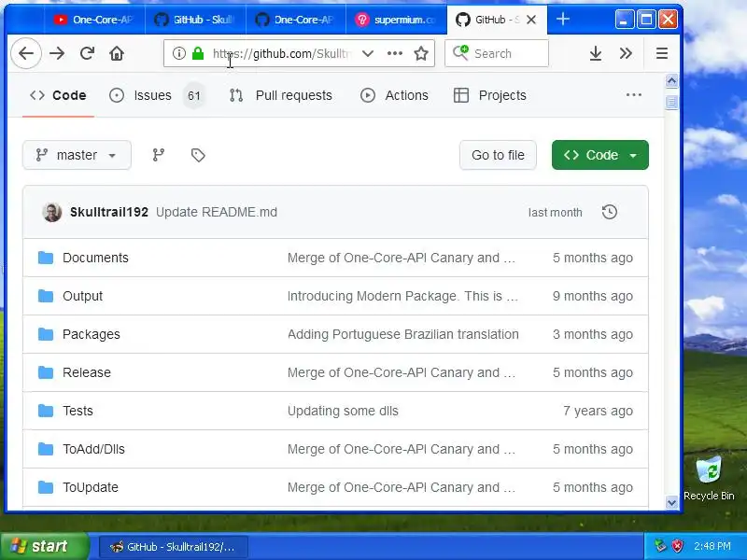Open the Code repository tab
Viewport: 747px width, 560px height.
point(58,95)
